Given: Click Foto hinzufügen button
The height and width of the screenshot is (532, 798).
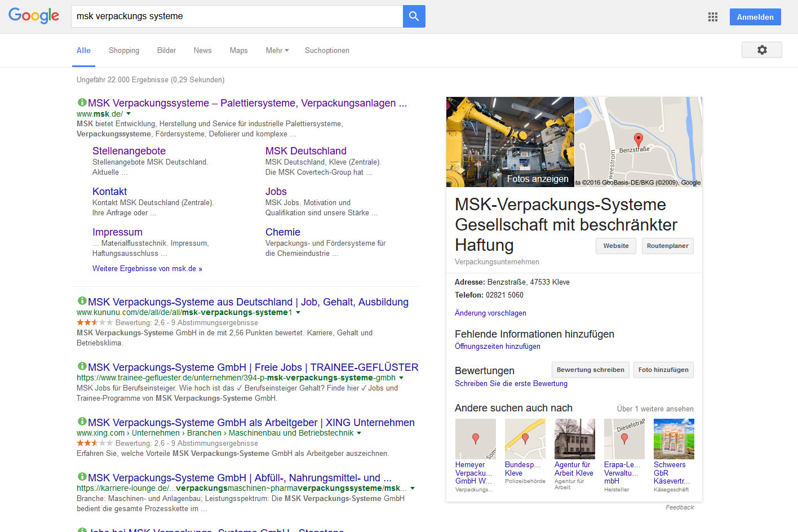Looking at the screenshot, I should point(663,370).
